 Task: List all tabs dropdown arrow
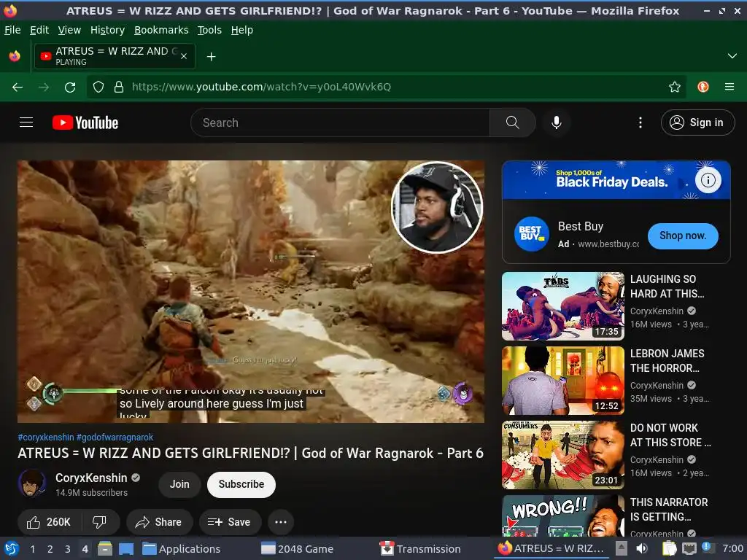(x=732, y=56)
